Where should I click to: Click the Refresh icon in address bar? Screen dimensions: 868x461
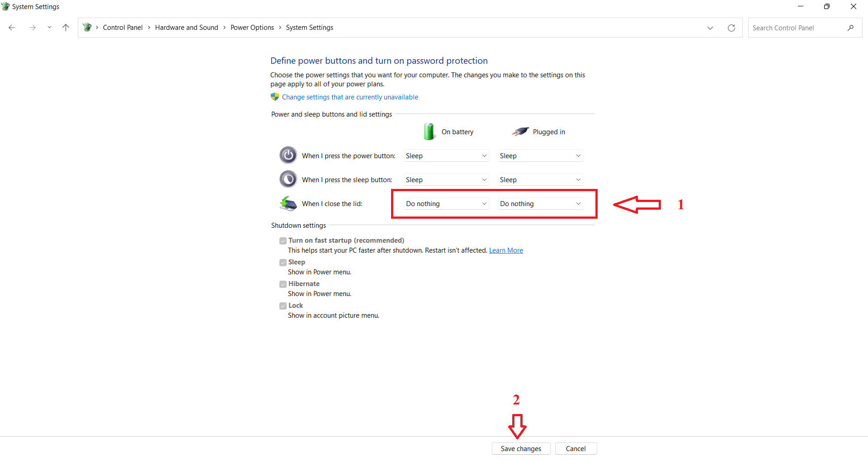click(731, 28)
